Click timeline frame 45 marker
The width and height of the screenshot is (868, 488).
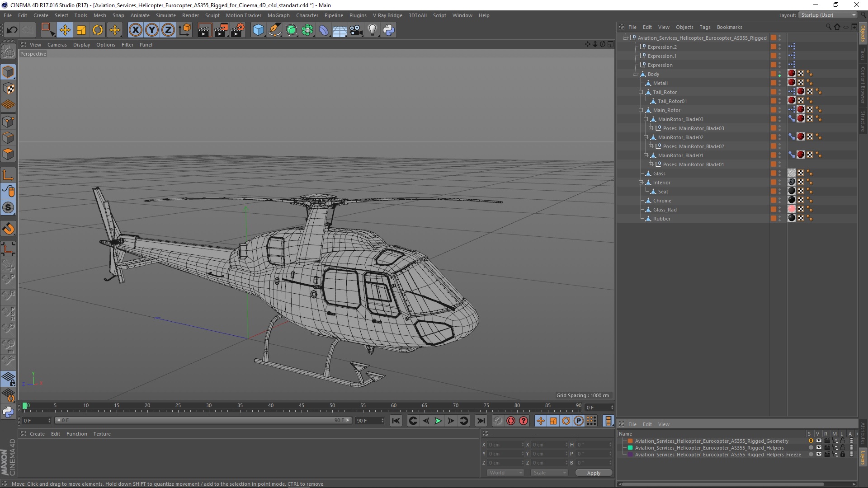[301, 406]
